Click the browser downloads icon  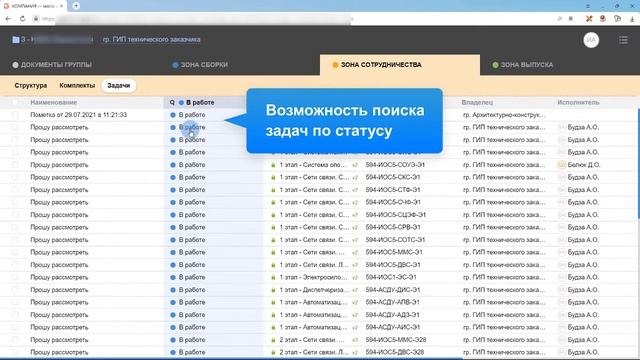632,19
